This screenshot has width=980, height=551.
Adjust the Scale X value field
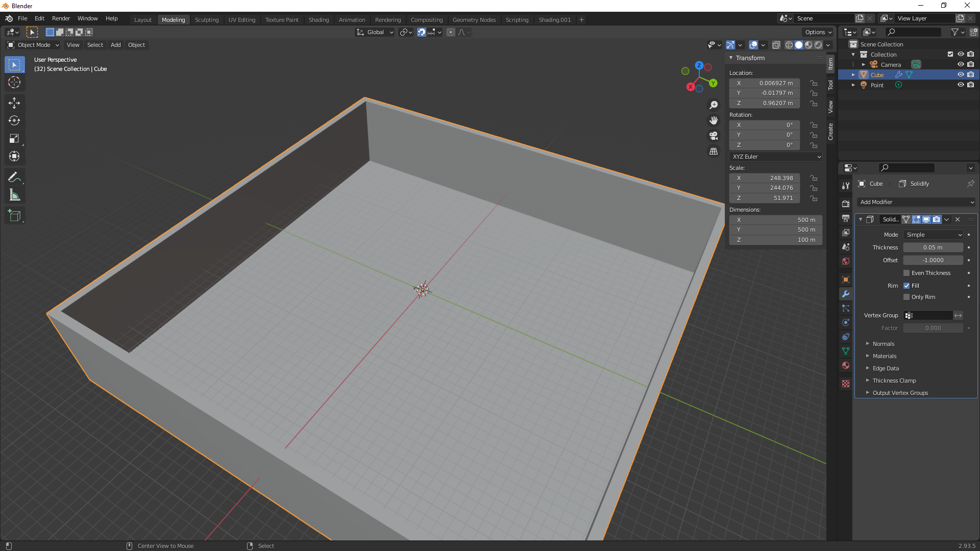click(x=765, y=178)
